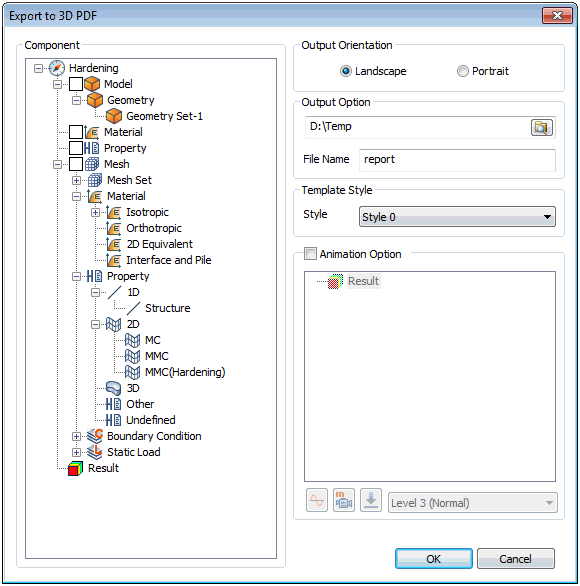Expand the Boundary Condition node
580x586 pixels.
click(76, 437)
